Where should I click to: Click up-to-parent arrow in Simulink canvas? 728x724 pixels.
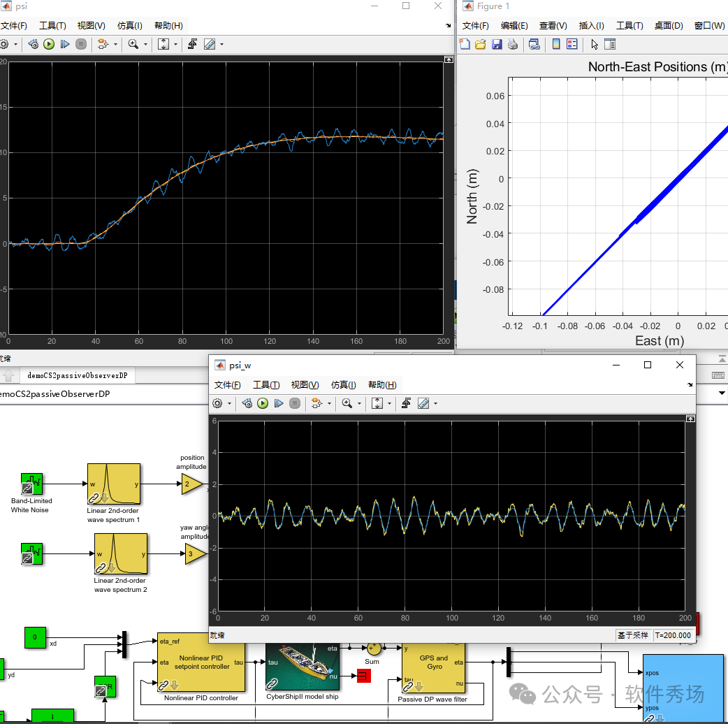pyautogui.click(x=9, y=375)
